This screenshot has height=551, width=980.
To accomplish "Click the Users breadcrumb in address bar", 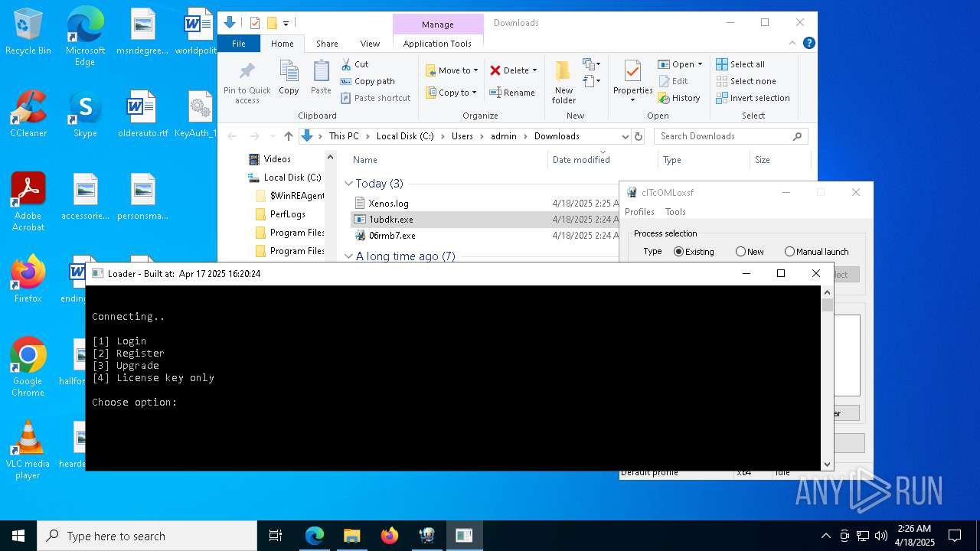I will tap(462, 136).
